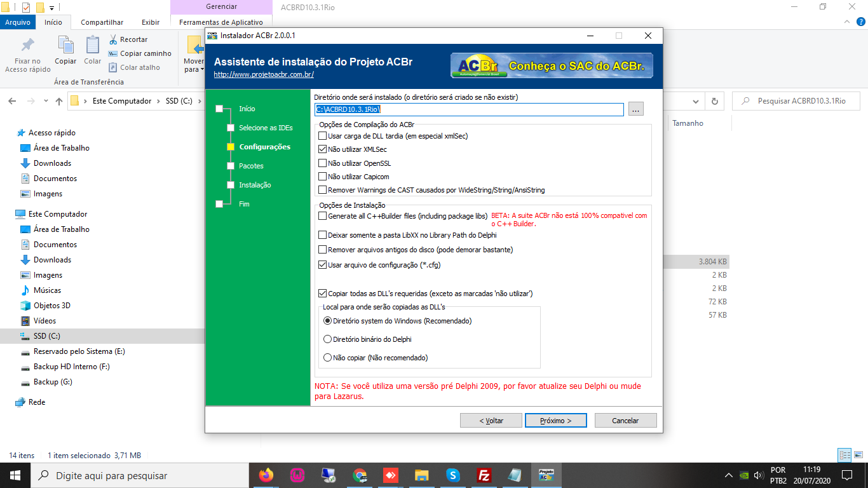Select Diretório binário do Delphi option
The width and height of the screenshot is (868, 488).
click(x=328, y=339)
